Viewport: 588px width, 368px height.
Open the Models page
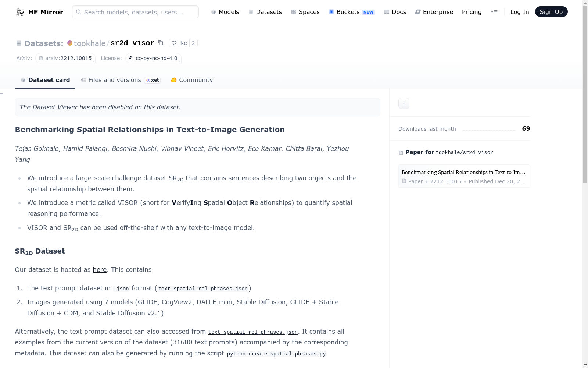coord(225,12)
